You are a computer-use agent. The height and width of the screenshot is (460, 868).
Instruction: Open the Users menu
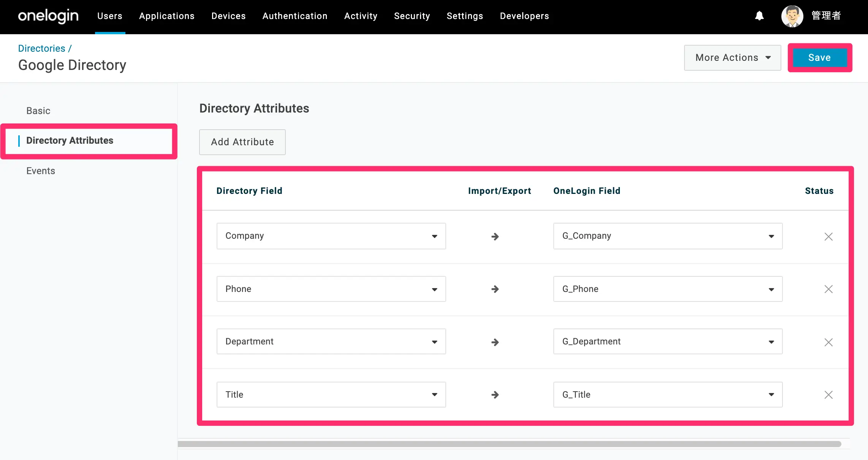110,16
